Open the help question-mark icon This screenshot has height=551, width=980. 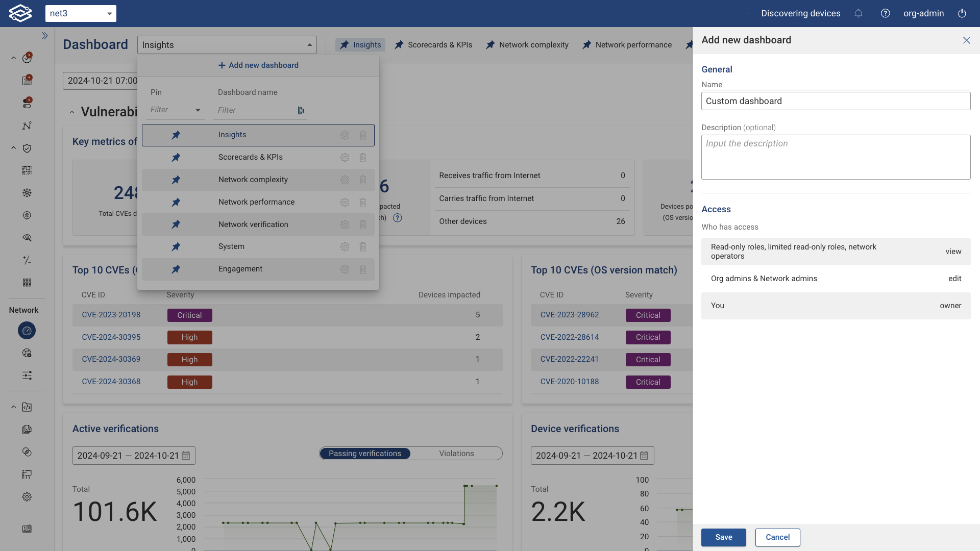click(x=886, y=13)
